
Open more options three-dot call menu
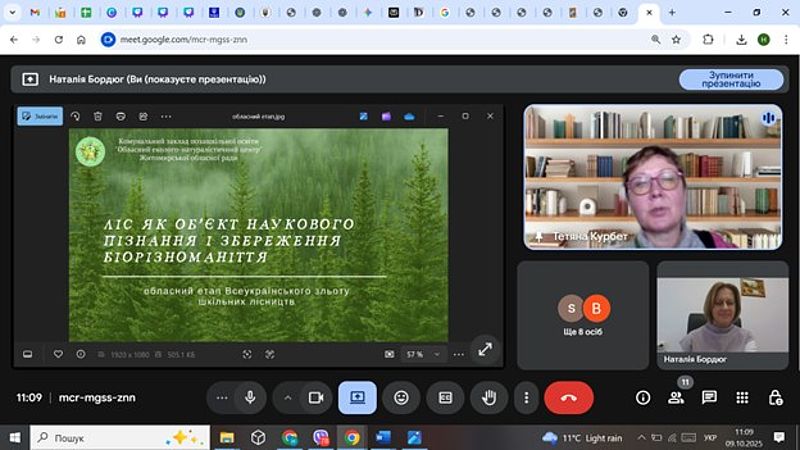[527, 397]
